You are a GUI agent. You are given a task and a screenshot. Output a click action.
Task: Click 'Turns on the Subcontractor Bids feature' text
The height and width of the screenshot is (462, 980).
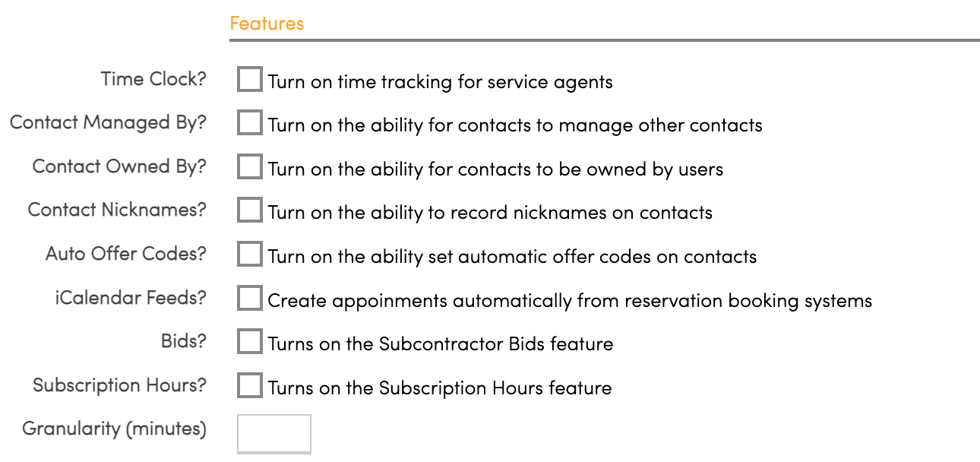441,344
